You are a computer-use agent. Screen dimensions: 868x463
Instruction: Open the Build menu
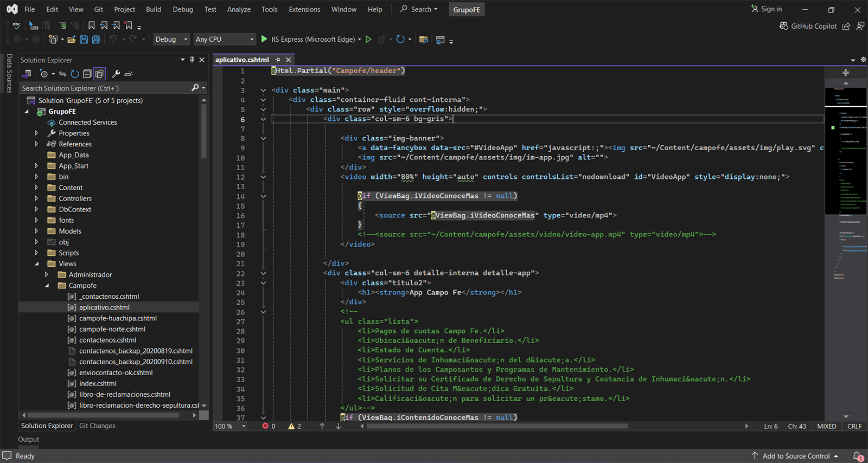pyautogui.click(x=154, y=9)
